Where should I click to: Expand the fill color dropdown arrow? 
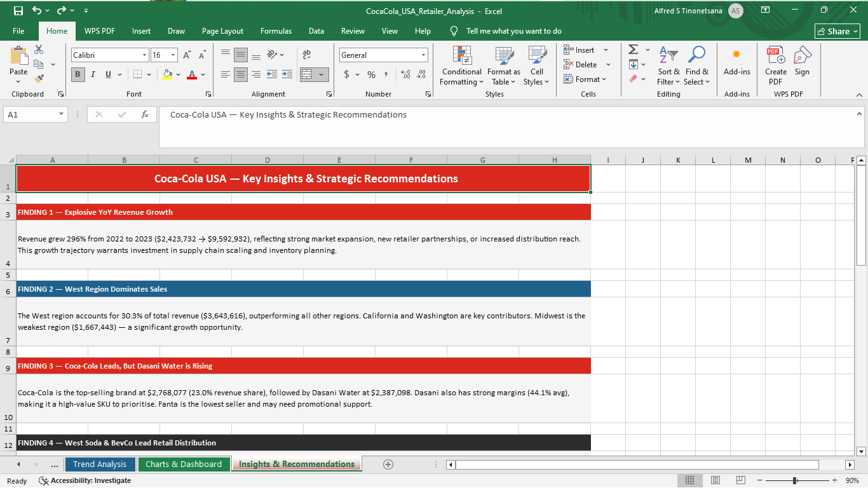(x=178, y=74)
